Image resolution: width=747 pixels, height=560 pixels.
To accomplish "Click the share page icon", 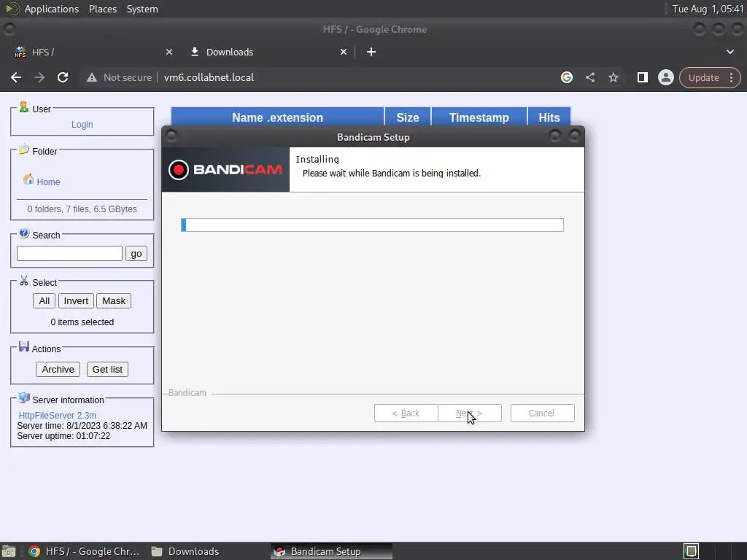I will click(x=589, y=77).
